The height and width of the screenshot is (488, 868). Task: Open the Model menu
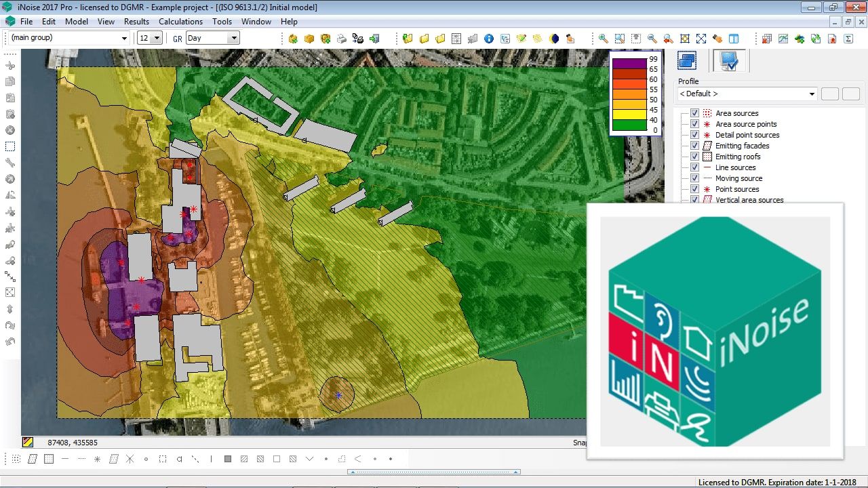click(x=77, y=22)
